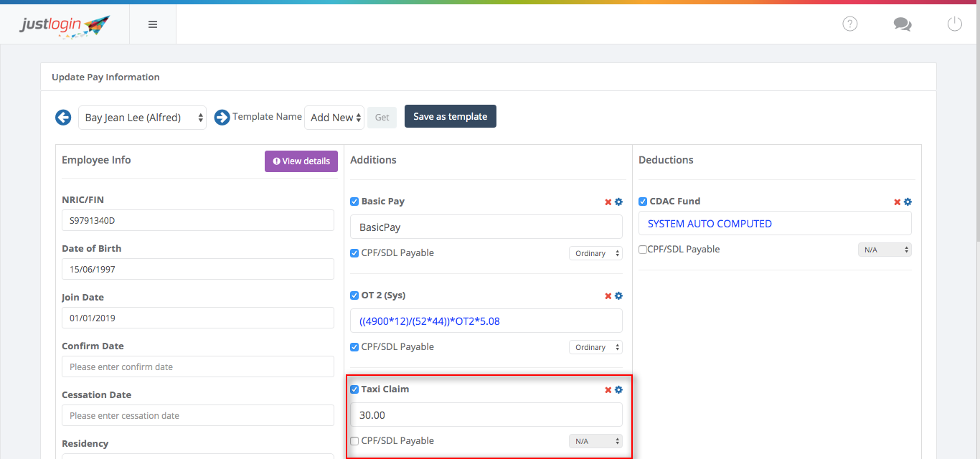This screenshot has width=980, height=459.
Task: Uncheck the CDAC Fund checkbox
Action: coord(643,202)
